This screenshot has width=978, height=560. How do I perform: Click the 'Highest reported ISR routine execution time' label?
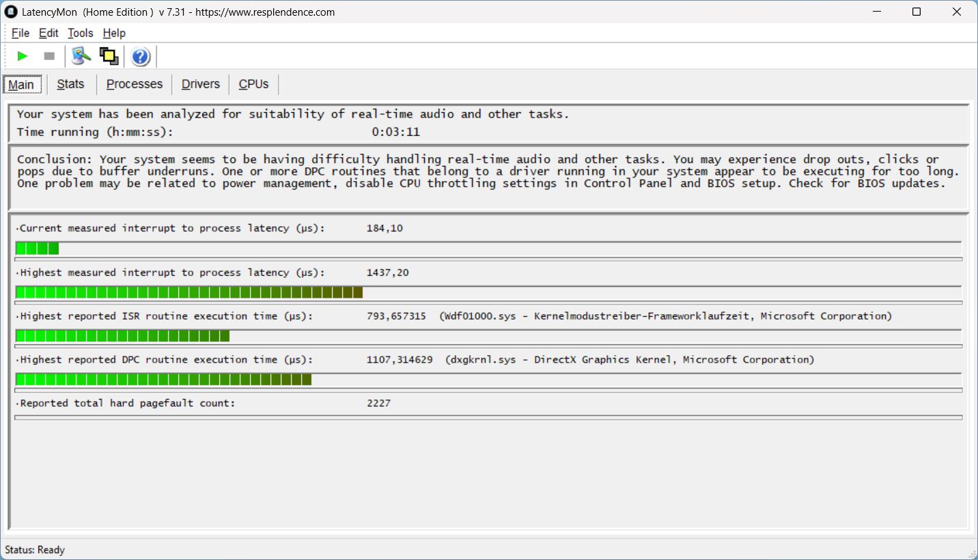(x=167, y=316)
